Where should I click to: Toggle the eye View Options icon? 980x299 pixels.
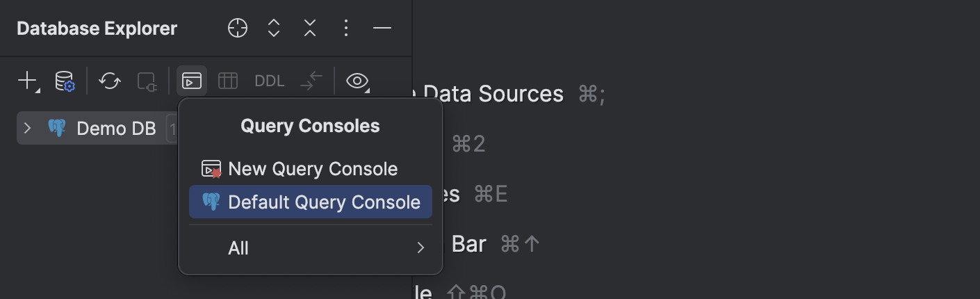[x=357, y=81]
